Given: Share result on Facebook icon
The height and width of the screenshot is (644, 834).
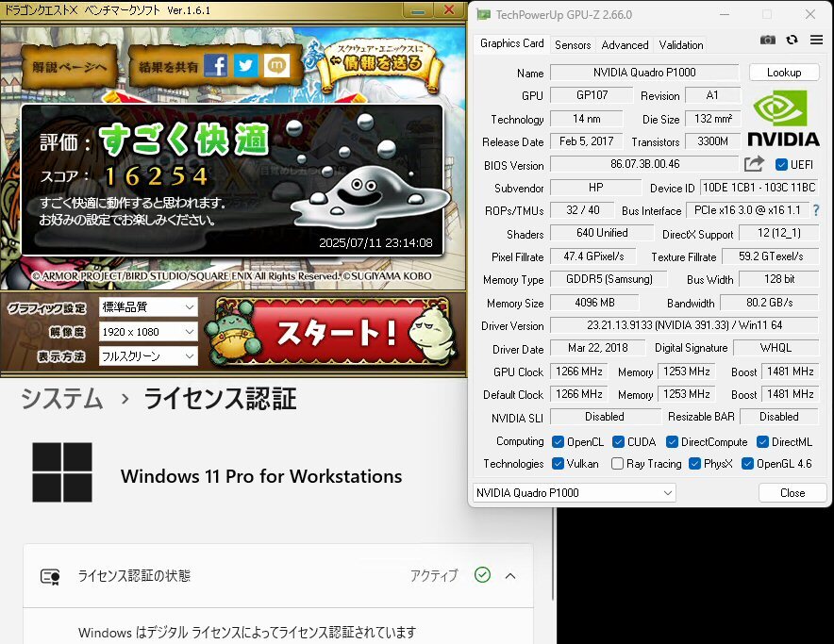Looking at the screenshot, I should 215,66.
